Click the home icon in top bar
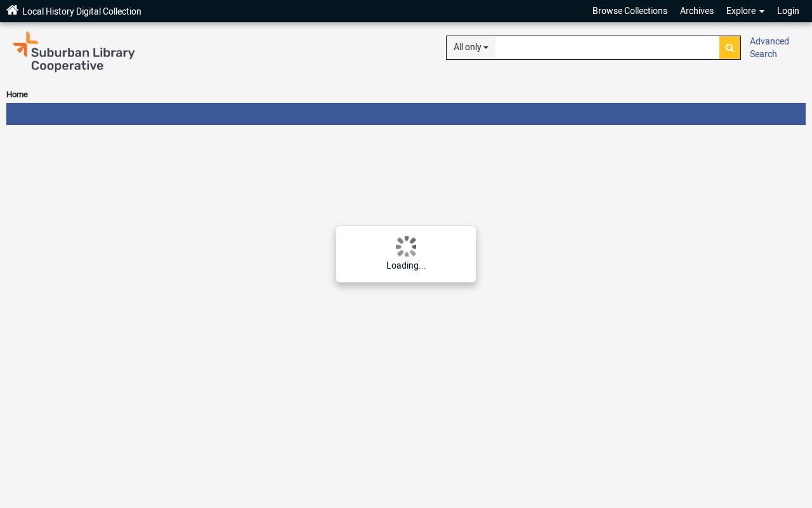This screenshot has height=508, width=812. click(x=12, y=10)
